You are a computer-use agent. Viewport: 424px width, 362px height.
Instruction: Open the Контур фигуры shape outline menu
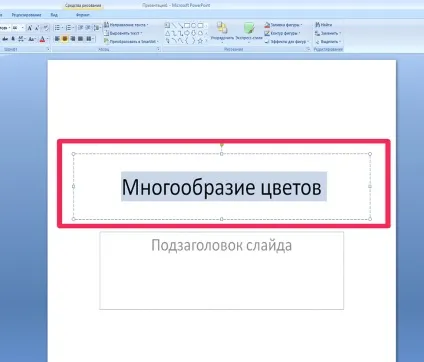282,33
